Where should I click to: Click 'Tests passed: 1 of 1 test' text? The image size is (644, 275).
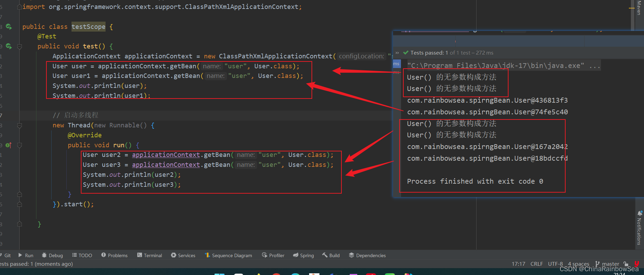click(x=452, y=53)
